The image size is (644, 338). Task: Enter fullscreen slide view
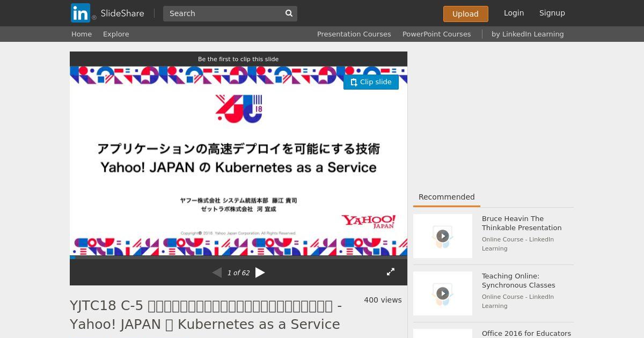coord(391,272)
